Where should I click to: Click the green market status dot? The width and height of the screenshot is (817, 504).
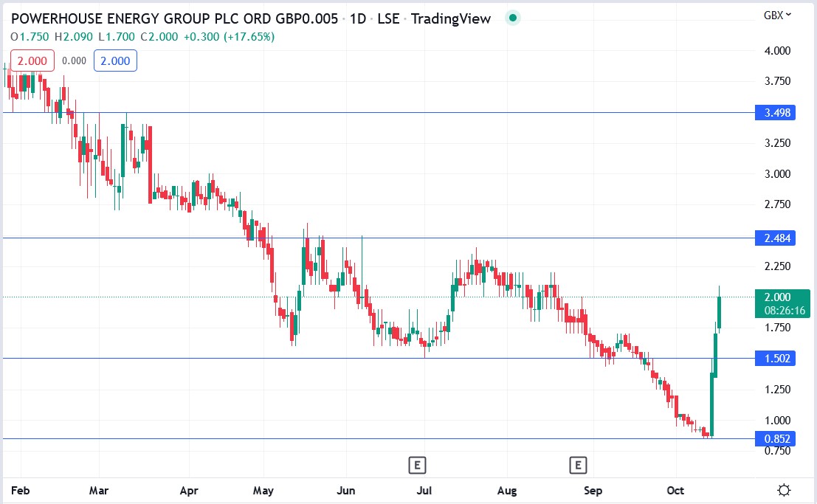[512, 18]
